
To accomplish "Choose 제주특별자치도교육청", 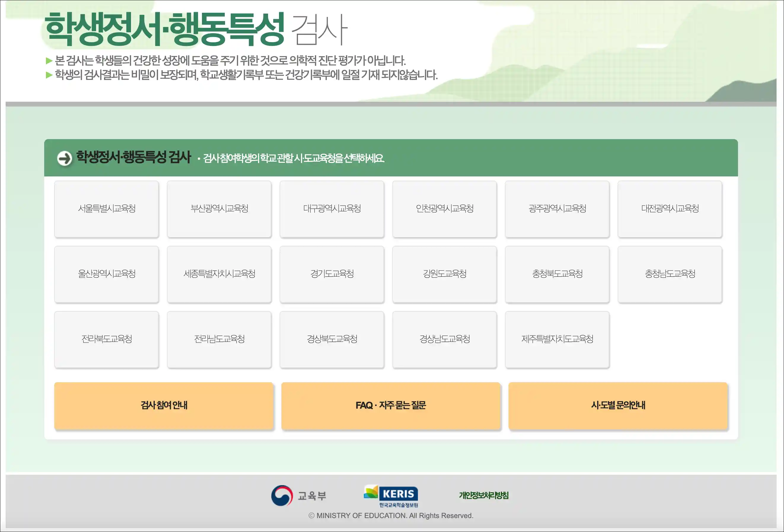I will pyautogui.click(x=557, y=339).
